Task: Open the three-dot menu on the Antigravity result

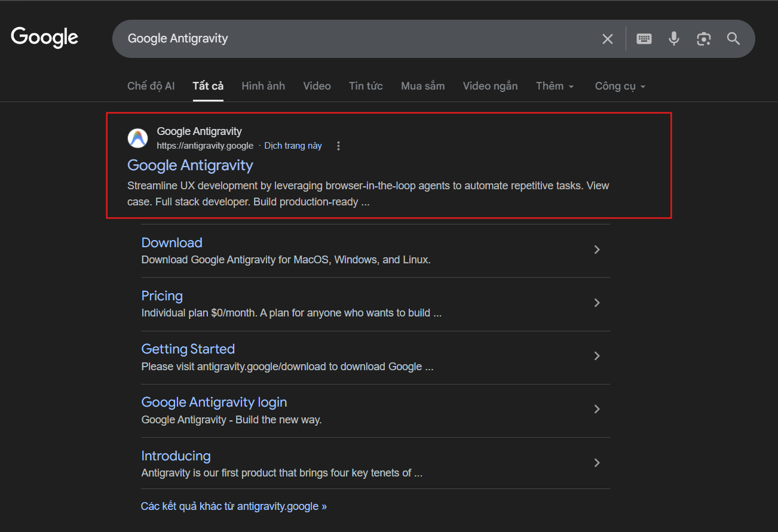Action: [338, 145]
